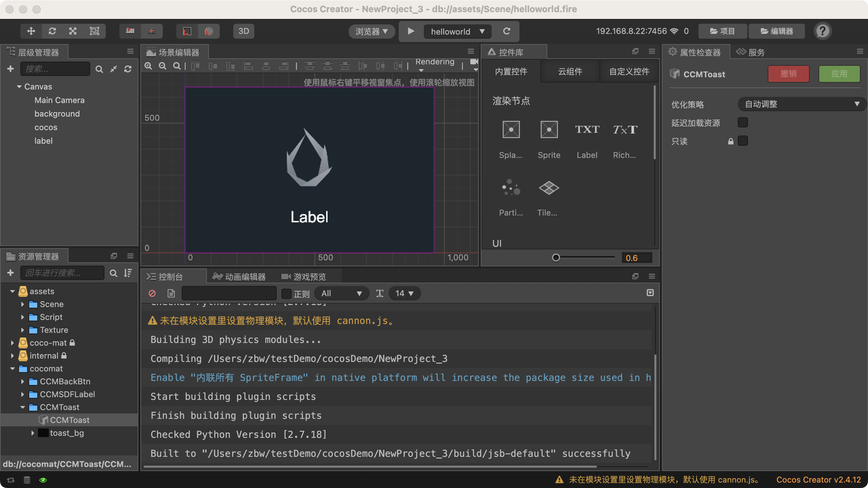Toggle the 只读 checkbox
868x488 pixels.
743,141
